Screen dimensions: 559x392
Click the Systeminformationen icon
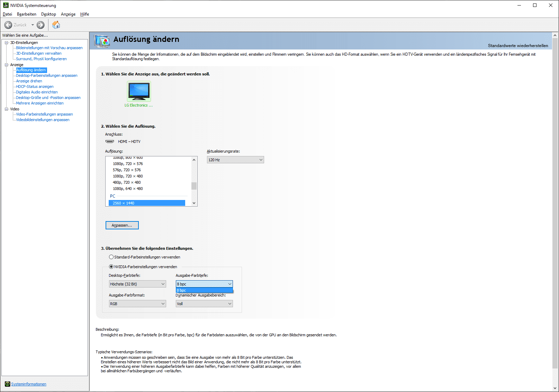pos(7,384)
